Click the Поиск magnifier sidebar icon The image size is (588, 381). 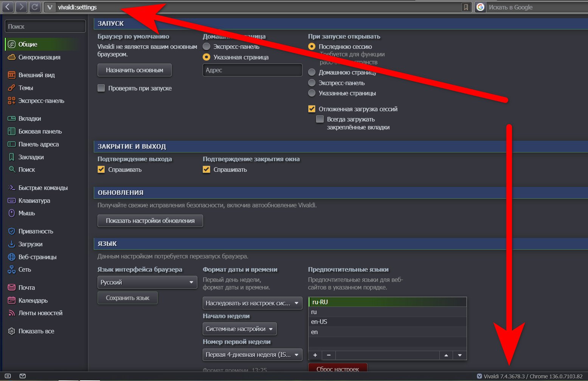[x=12, y=170]
